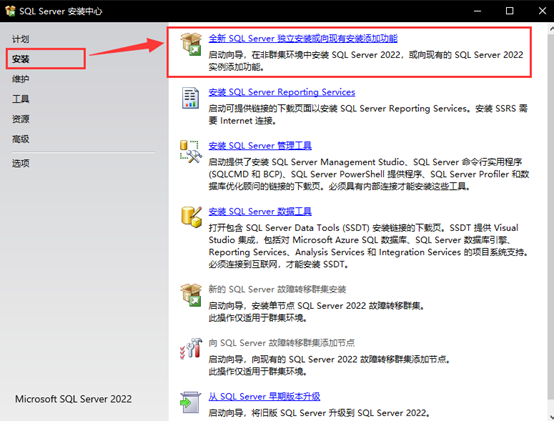Click 安装 SQL Server Reporting Services link

(x=282, y=92)
